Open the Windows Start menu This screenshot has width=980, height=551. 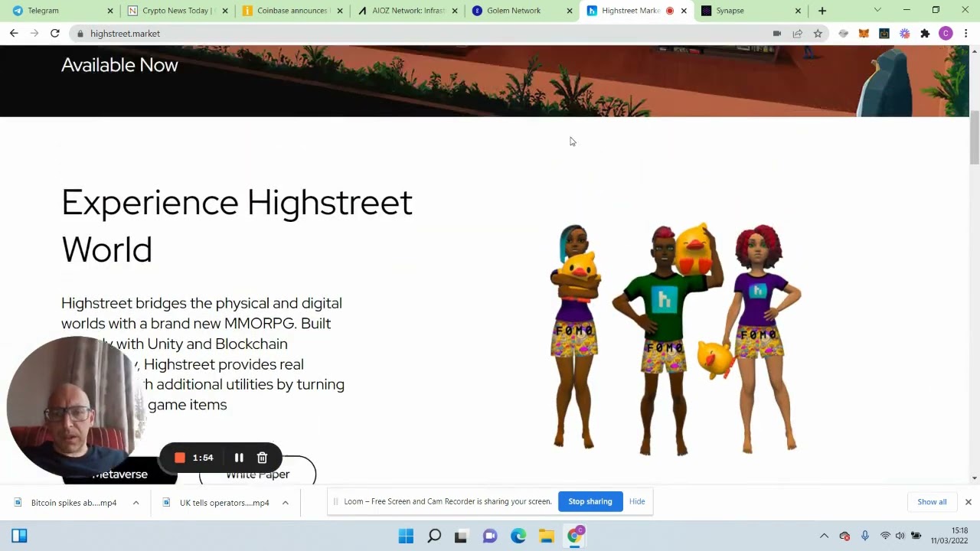pos(406,536)
